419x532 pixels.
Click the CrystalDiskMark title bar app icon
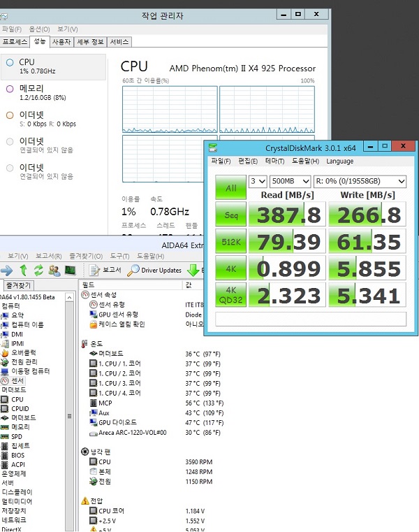213,148
